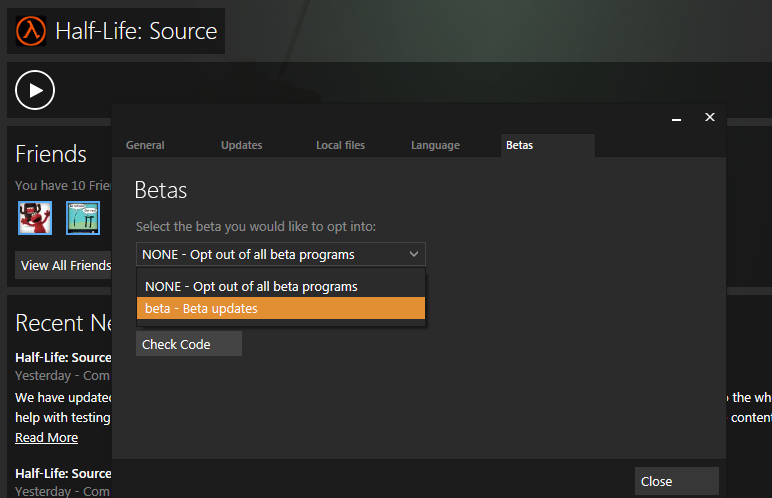
Task: Open the blue comic friend avatar
Action: pyautogui.click(x=83, y=218)
